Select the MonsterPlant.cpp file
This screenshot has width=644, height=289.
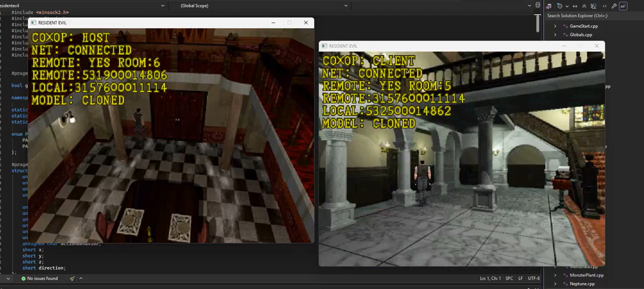pos(587,275)
